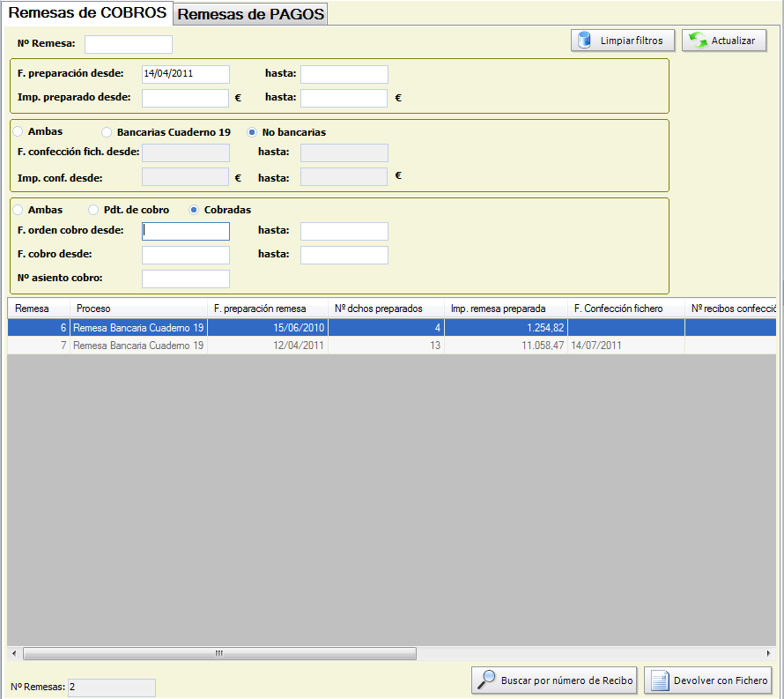Select the Cobradas radio button

tap(194, 210)
